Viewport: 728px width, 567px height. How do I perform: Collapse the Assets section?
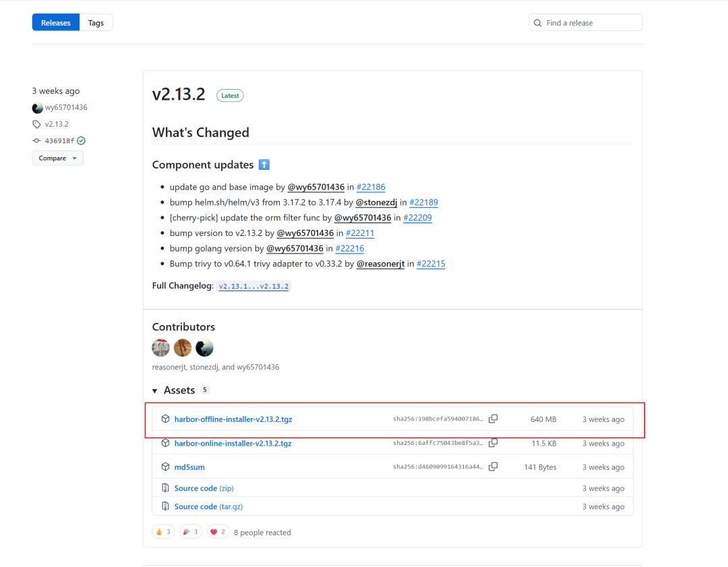(174, 390)
